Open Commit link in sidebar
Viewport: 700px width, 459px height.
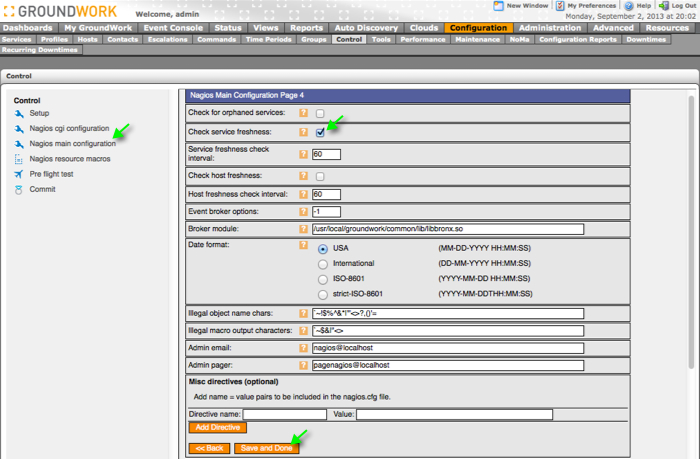tap(42, 189)
